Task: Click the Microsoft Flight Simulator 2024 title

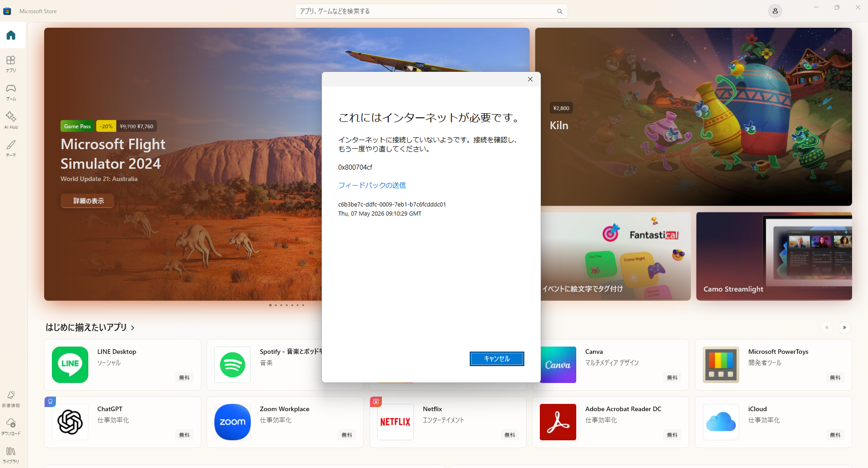Action: click(113, 154)
